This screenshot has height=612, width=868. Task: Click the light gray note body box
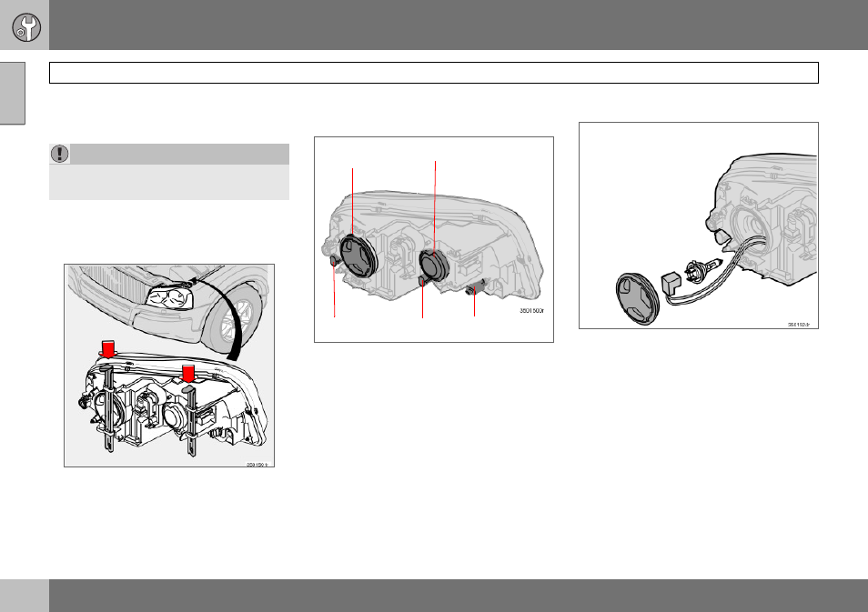(x=169, y=182)
